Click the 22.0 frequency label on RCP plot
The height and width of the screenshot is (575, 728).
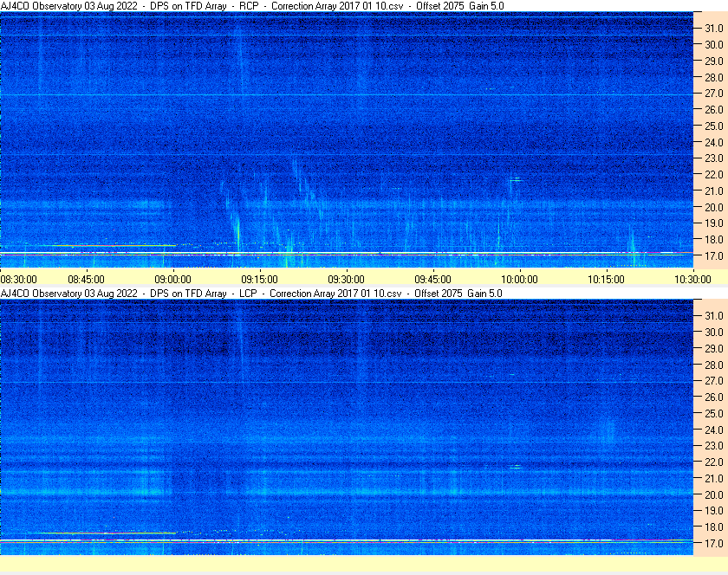click(714, 175)
